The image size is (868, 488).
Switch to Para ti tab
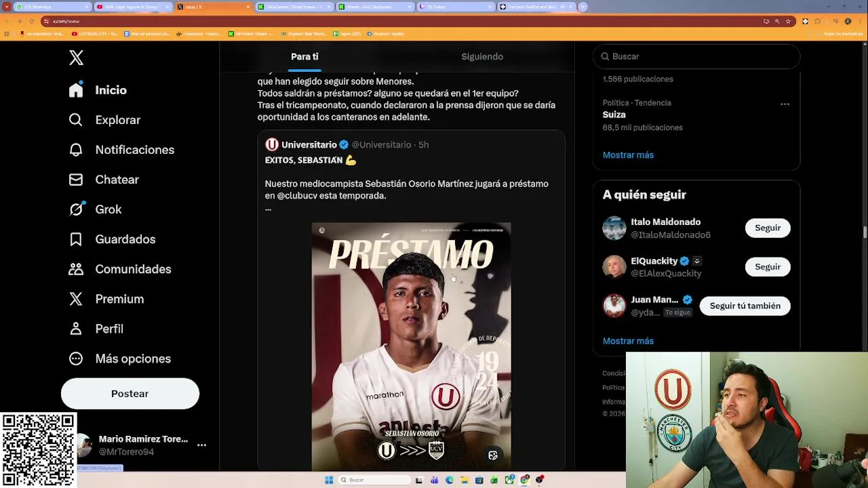[x=304, y=56]
